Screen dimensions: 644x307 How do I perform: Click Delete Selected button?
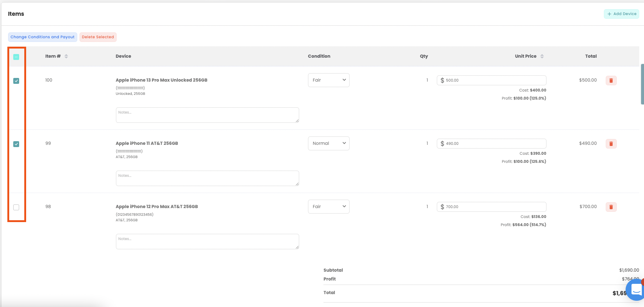tap(98, 37)
